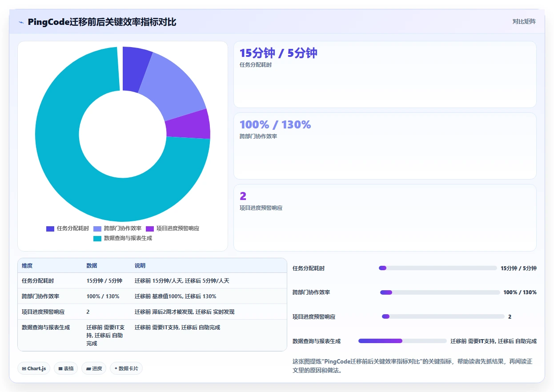Select the 跨部门协作效率 table row label
The width and height of the screenshot is (554, 392).
point(40,296)
